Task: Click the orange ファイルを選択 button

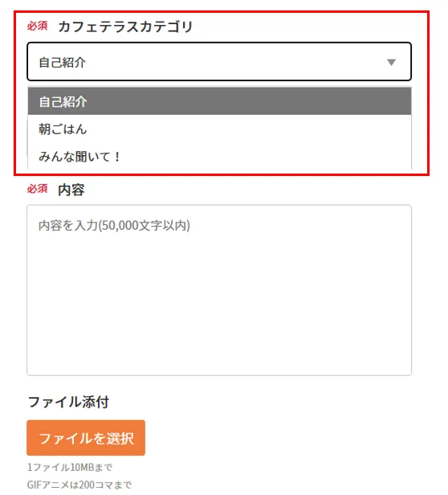Action: [x=86, y=437]
